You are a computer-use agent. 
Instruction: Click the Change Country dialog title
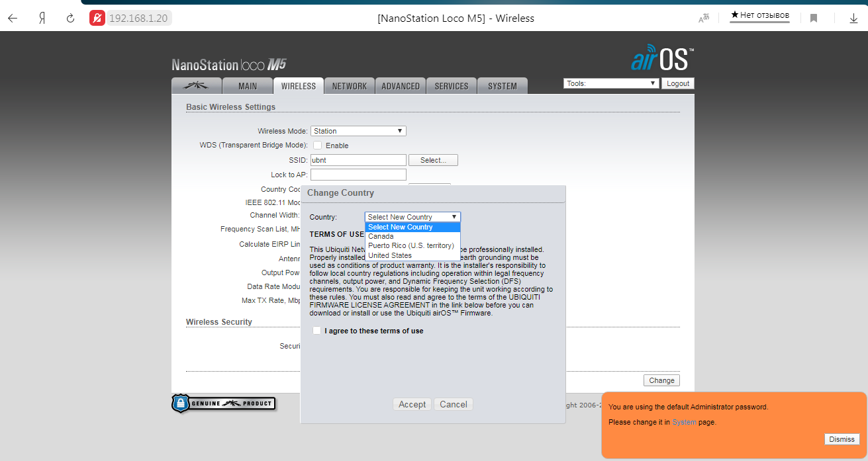coord(340,193)
